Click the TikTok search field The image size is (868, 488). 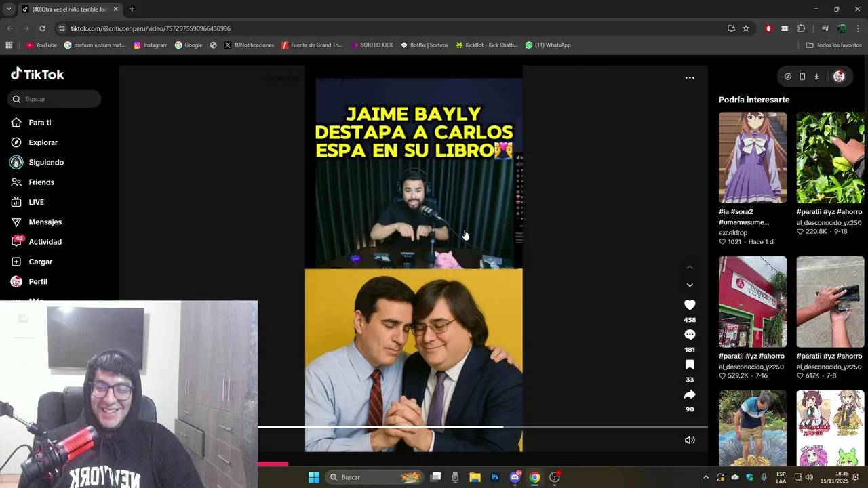54,99
